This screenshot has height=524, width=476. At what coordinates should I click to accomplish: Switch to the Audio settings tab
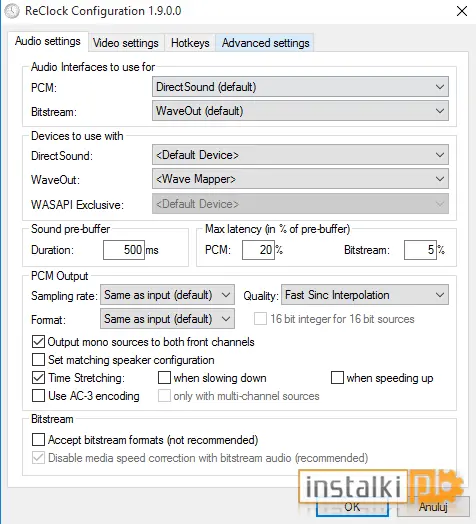[x=48, y=41]
